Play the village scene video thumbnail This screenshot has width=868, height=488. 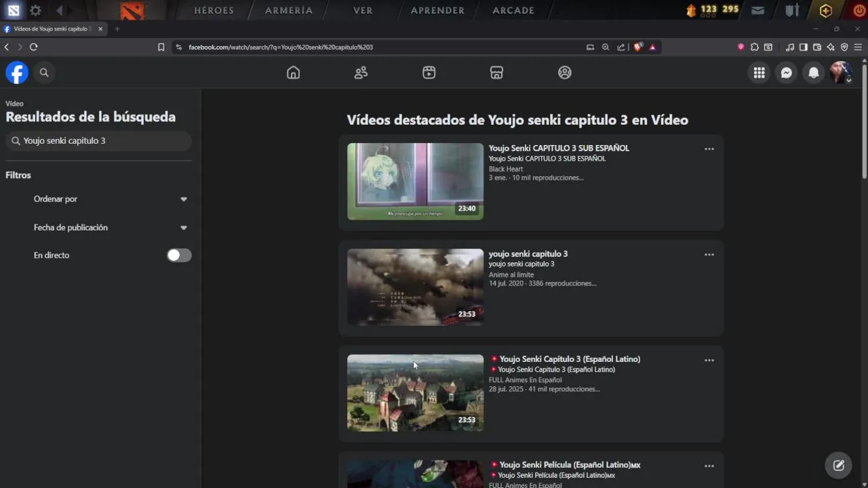(415, 392)
